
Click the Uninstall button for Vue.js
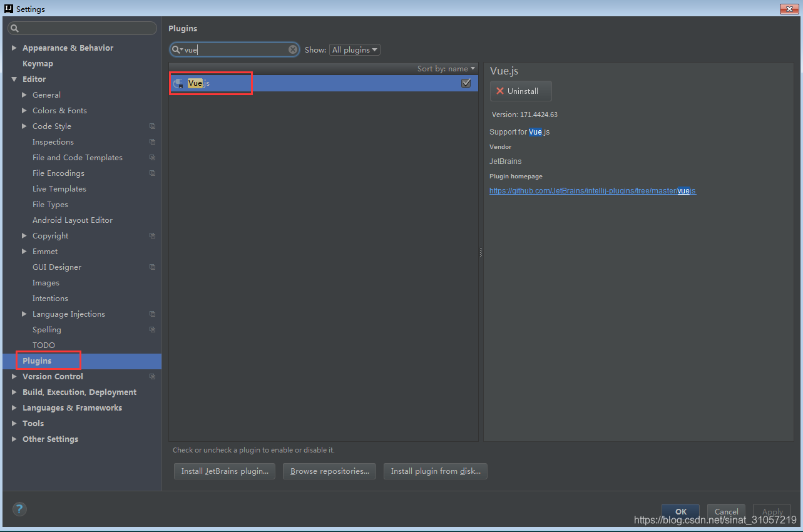[521, 91]
